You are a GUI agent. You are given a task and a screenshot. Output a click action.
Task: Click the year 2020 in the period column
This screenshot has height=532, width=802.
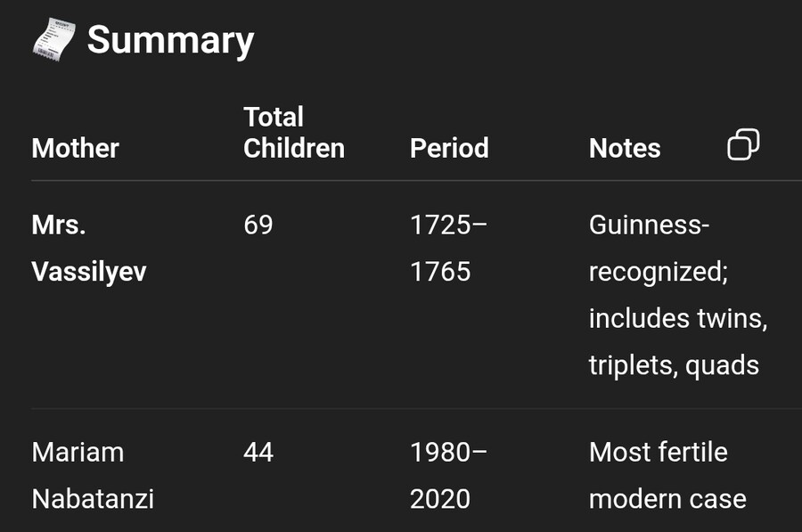(x=440, y=499)
